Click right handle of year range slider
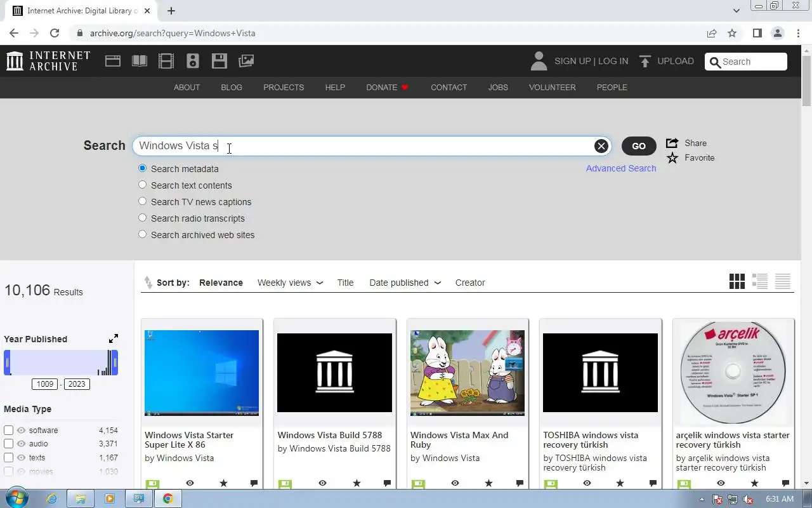812x508 pixels. point(115,363)
